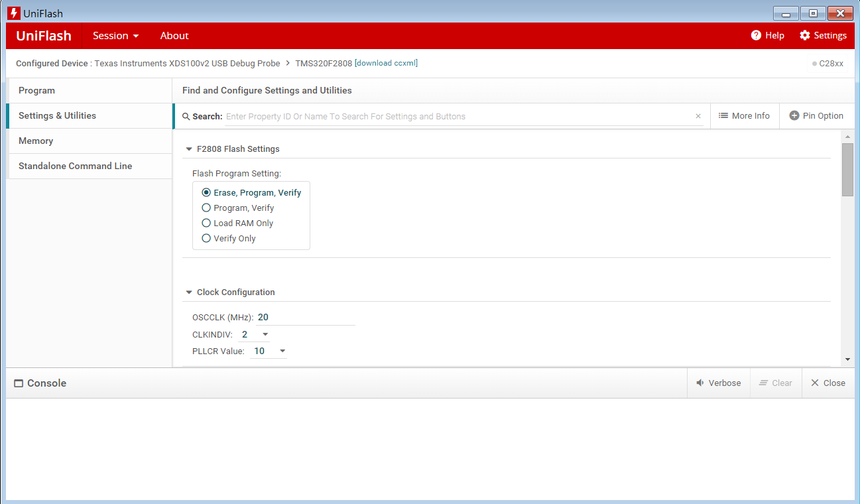Open the PLLCR Value dropdown
This screenshot has height=504, width=860.
click(269, 351)
